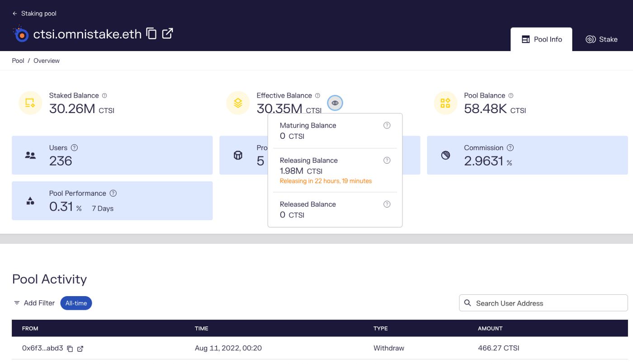
Task: Click the AMOUNT column header
Action: (490, 328)
